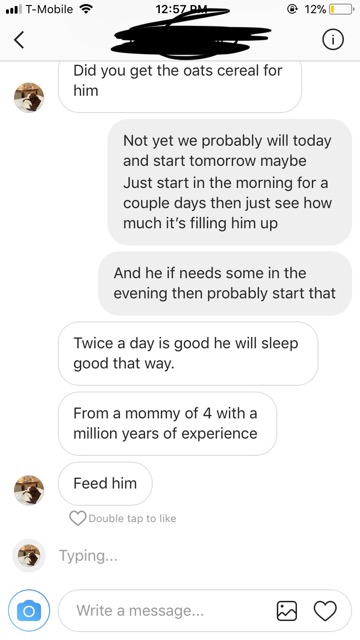Like the 'Feed him' message heart icon
This screenshot has width=360, height=640.
[x=77, y=518]
